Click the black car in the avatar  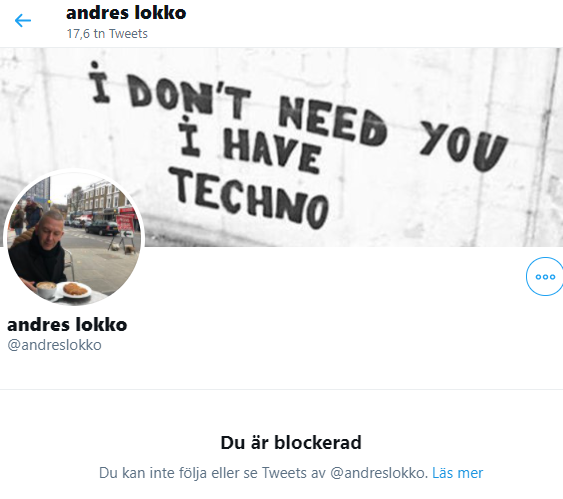[102, 228]
